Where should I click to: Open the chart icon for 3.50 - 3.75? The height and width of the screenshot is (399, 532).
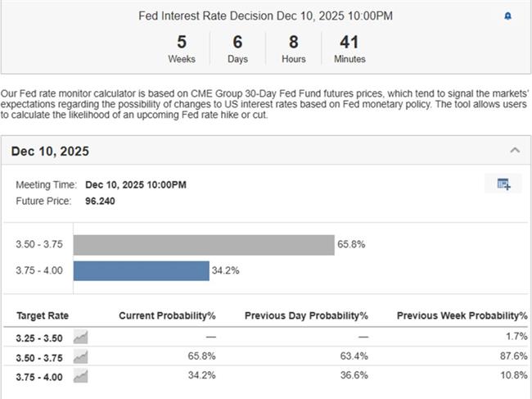coord(80,356)
